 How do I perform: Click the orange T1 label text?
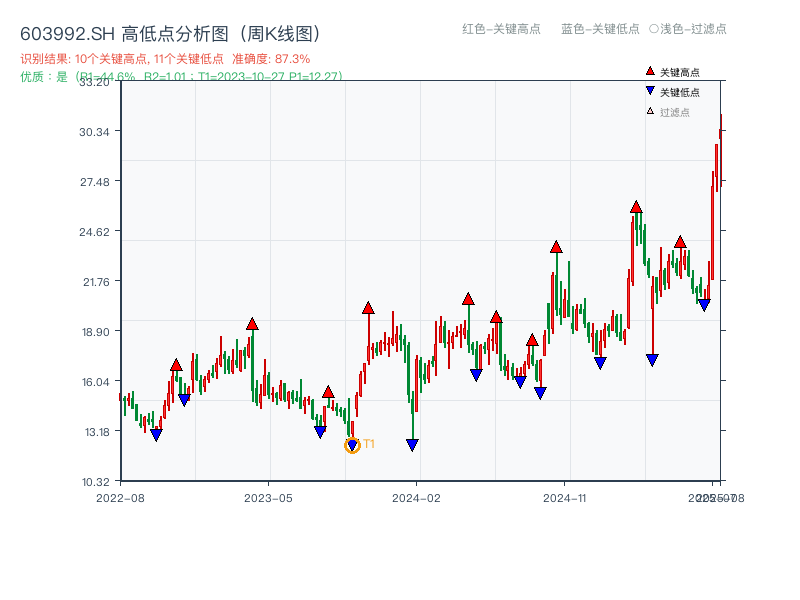(369, 444)
